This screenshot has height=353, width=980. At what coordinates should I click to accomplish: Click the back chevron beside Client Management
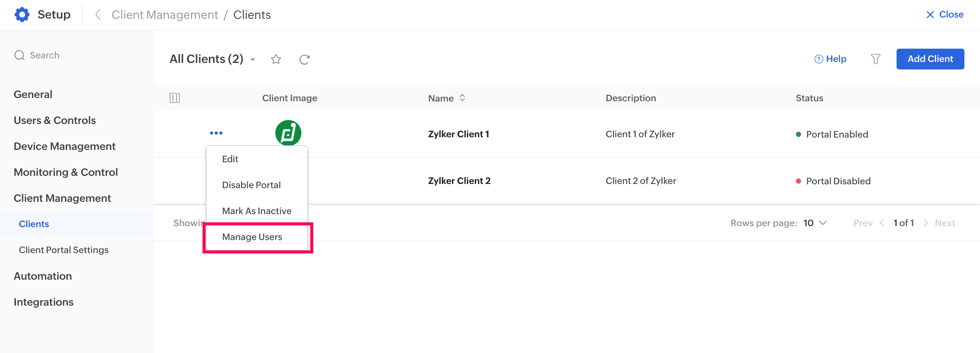(x=98, y=15)
